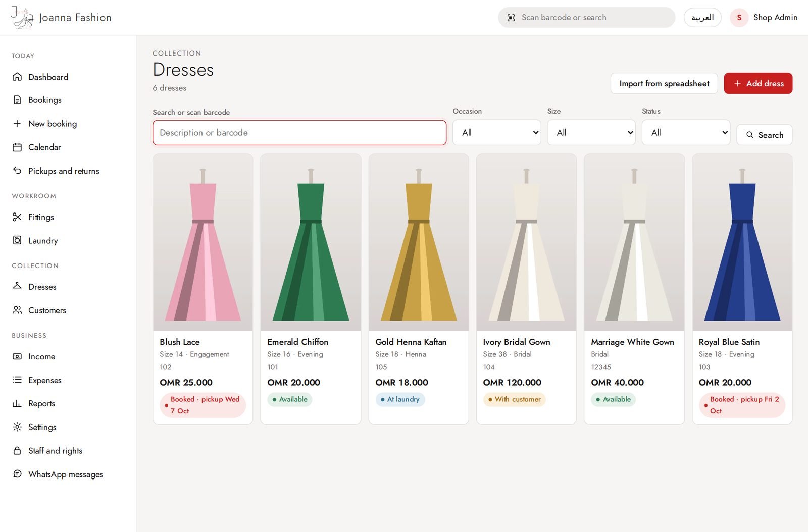The width and height of the screenshot is (808, 532).
Task: Click the Customers people icon
Action: coord(17,310)
